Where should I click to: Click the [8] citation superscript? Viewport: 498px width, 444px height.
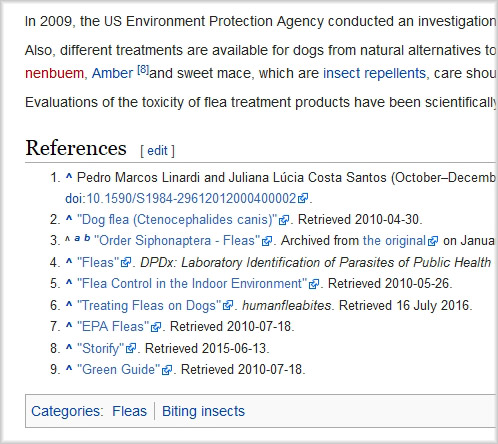143,70
